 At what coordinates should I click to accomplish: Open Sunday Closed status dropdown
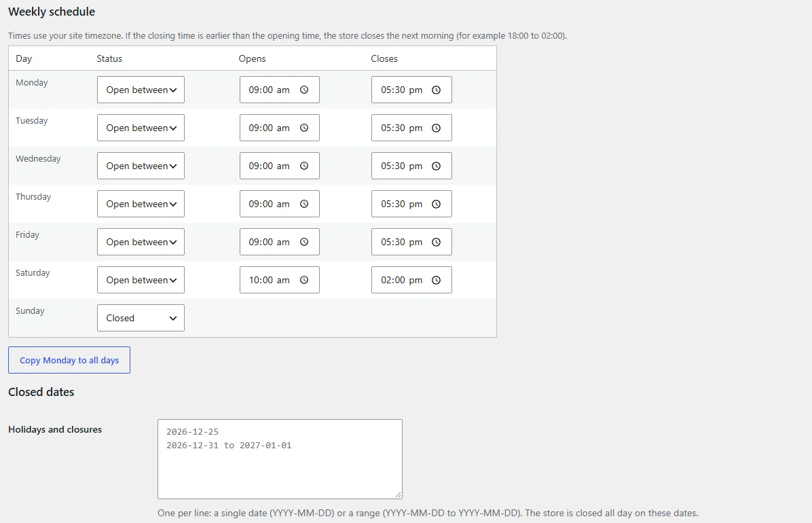tap(141, 318)
